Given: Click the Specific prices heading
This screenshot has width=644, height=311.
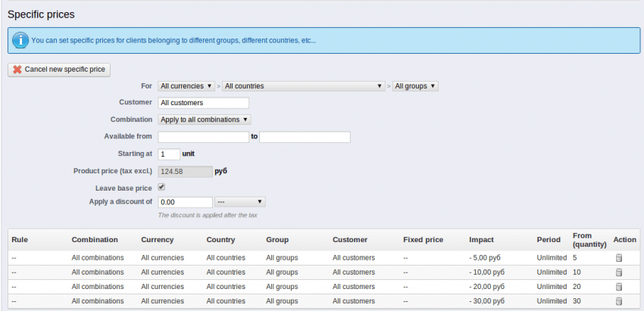Looking at the screenshot, I should click(x=41, y=15).
